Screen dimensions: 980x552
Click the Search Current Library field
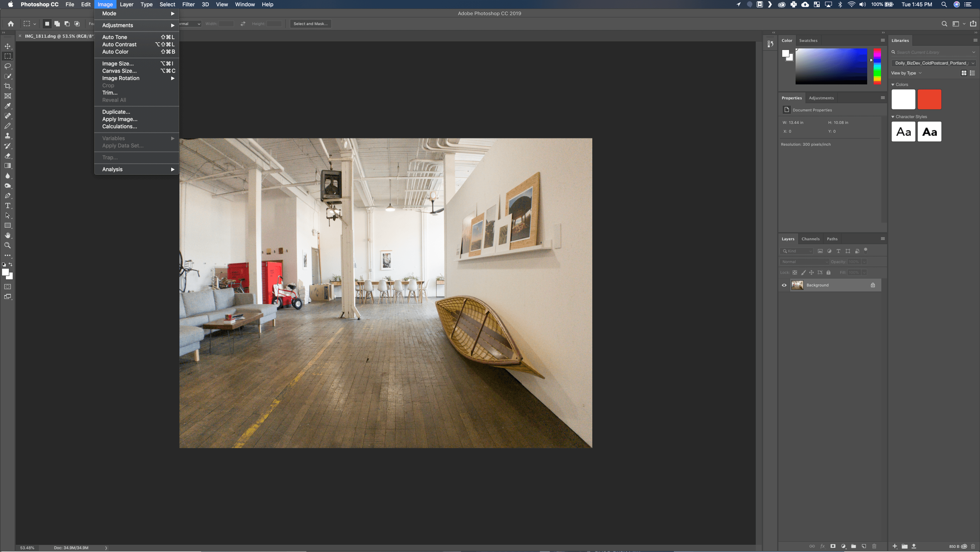pyautogui.click(x=934, y=53)
